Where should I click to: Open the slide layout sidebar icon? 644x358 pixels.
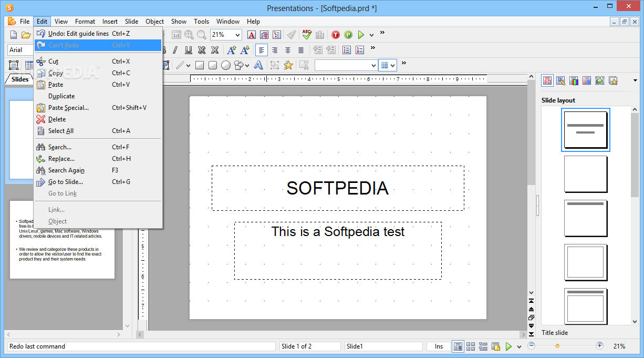coord(547,80)
